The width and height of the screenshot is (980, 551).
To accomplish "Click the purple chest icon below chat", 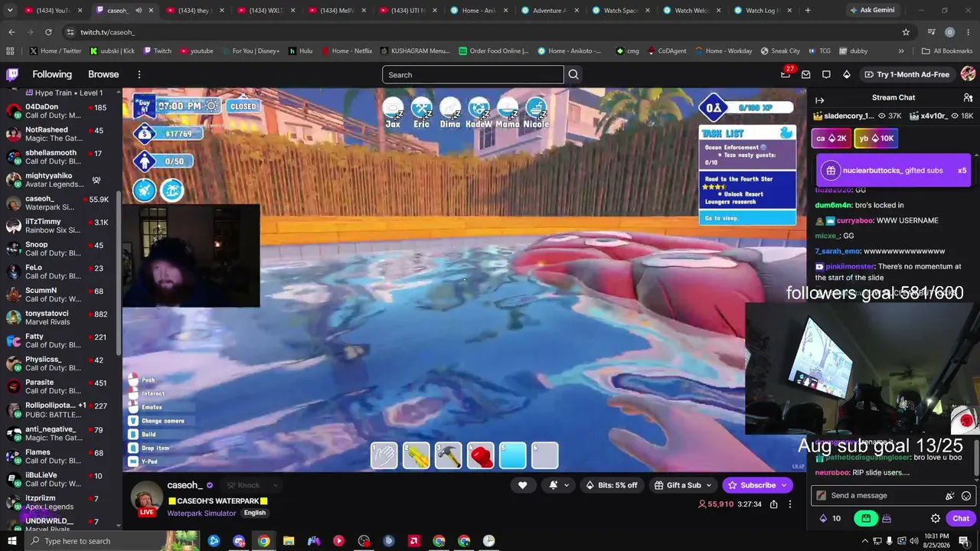I will pyautogui.click(x=887, y=518).
